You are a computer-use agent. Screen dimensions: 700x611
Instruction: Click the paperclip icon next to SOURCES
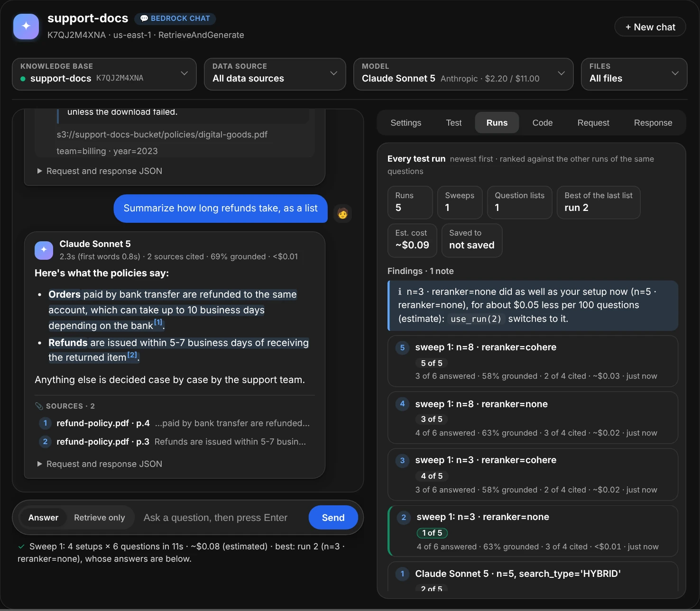[x=39, y=406]
